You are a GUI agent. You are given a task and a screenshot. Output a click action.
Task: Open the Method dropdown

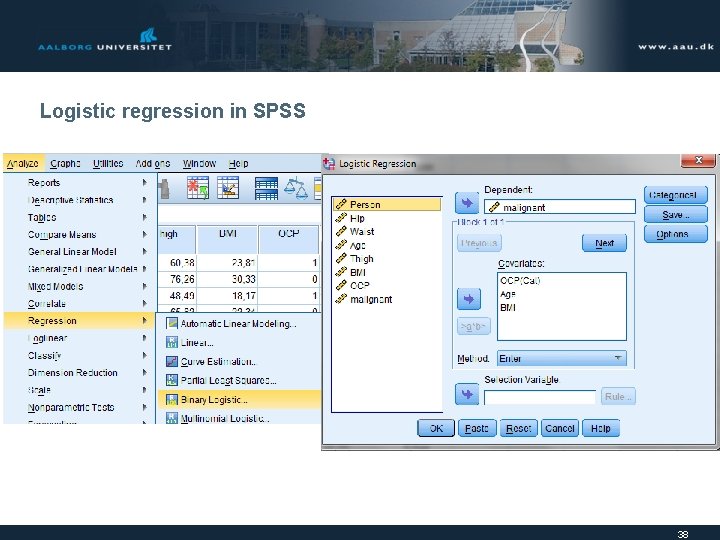[x=562, y=358]
